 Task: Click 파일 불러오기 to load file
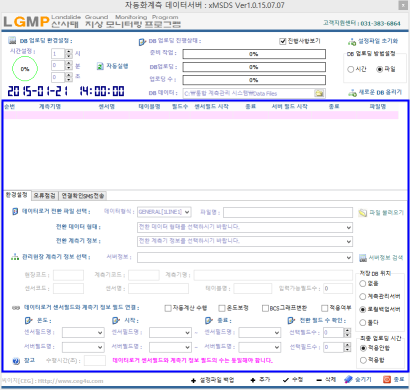point(381,212)
